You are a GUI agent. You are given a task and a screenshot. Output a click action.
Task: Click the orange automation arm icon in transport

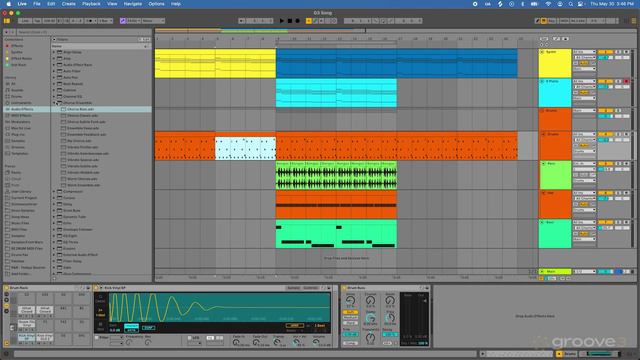pyautogui.click(x=309, y=21)
